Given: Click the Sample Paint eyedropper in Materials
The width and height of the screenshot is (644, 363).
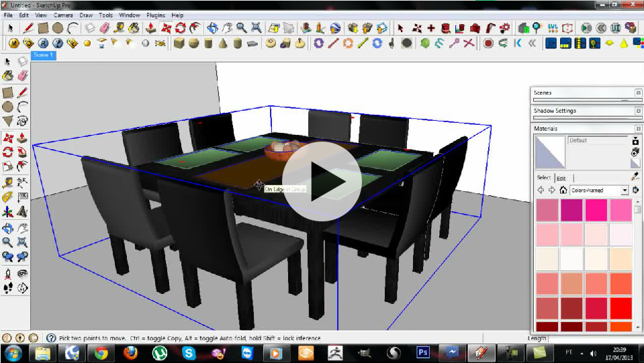Looking at the screenshot, I should [635, 176].
